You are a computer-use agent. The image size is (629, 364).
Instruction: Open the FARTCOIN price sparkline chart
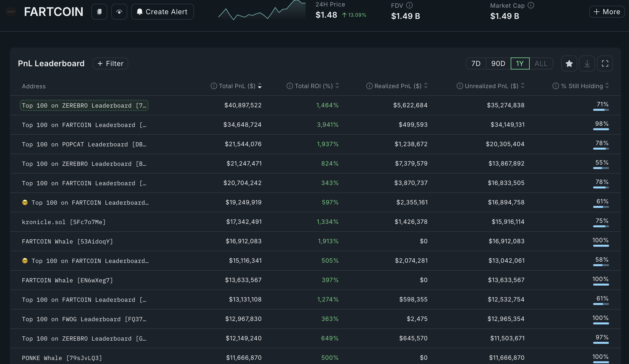(x=261, y=10)
